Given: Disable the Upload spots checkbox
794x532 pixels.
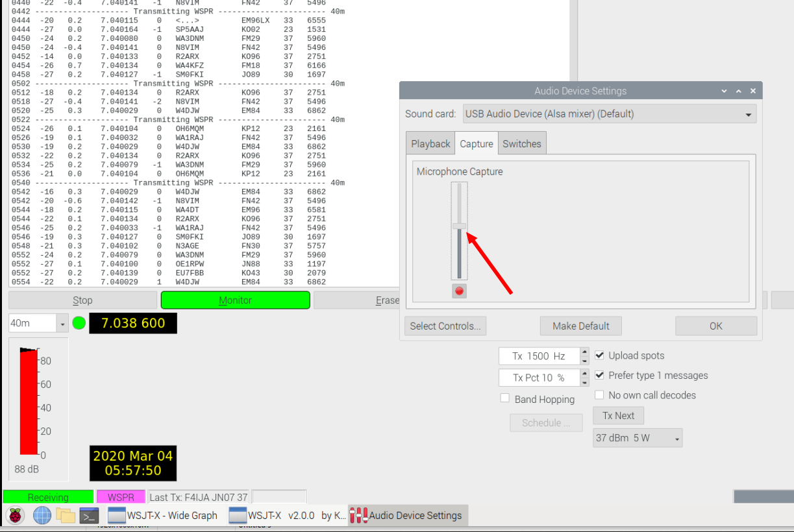Looking at the screenshot, I should (x=600, y=356).
